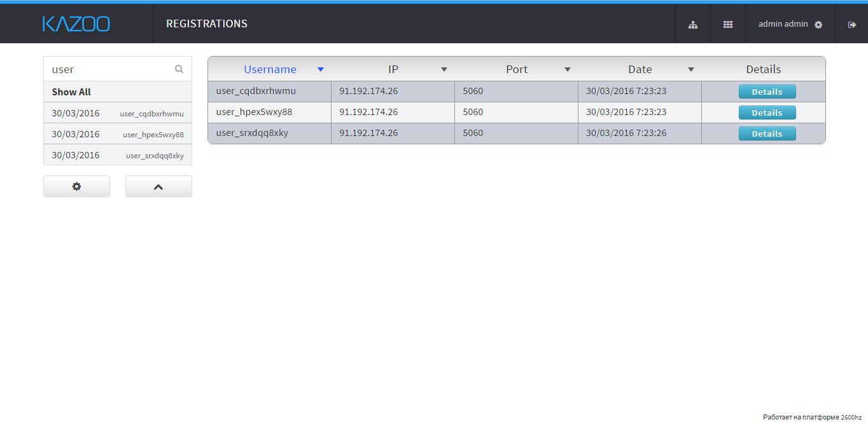Select Show All in the sidebar
Image resolution: width=868 pixels, height=424 pixels.
(x=71, y=92)
